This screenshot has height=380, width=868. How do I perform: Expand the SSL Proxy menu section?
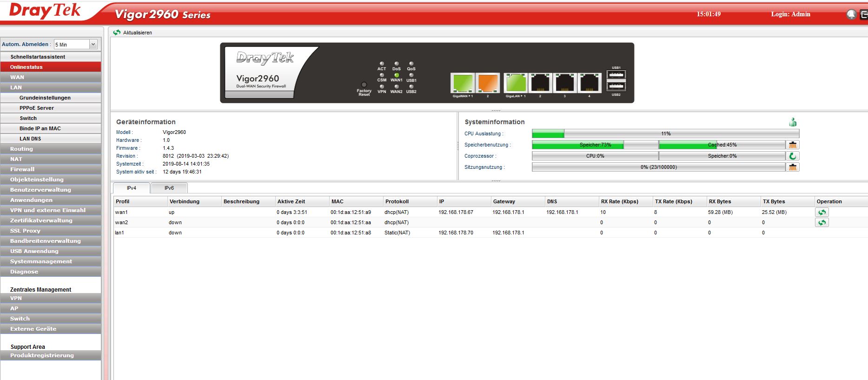click(51, 231)
